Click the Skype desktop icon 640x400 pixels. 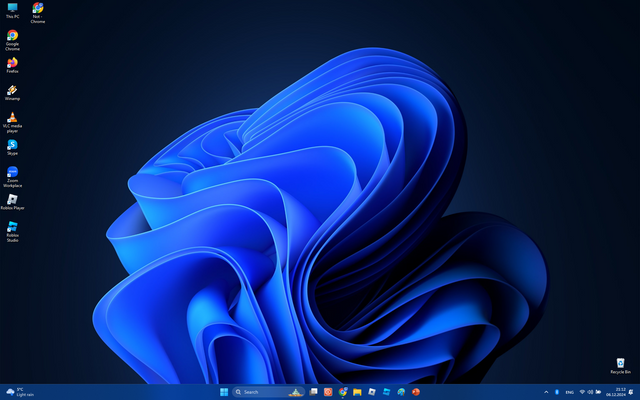(x=12, y=145)
